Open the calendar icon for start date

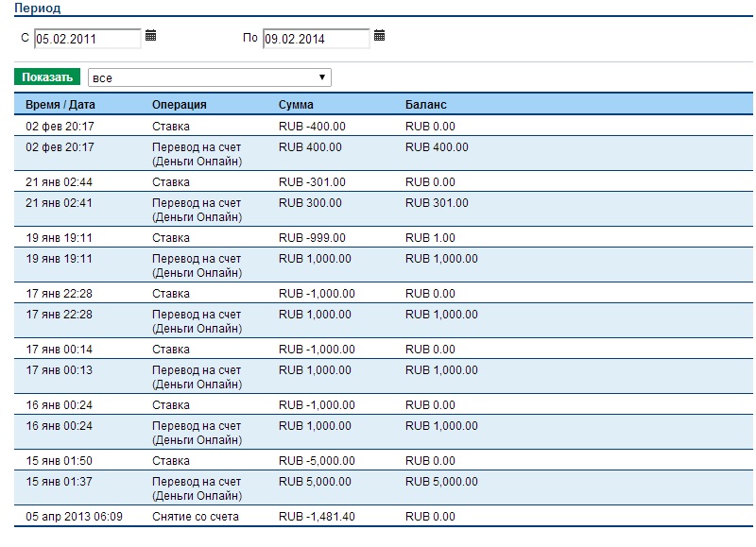[x=150, y=36]
